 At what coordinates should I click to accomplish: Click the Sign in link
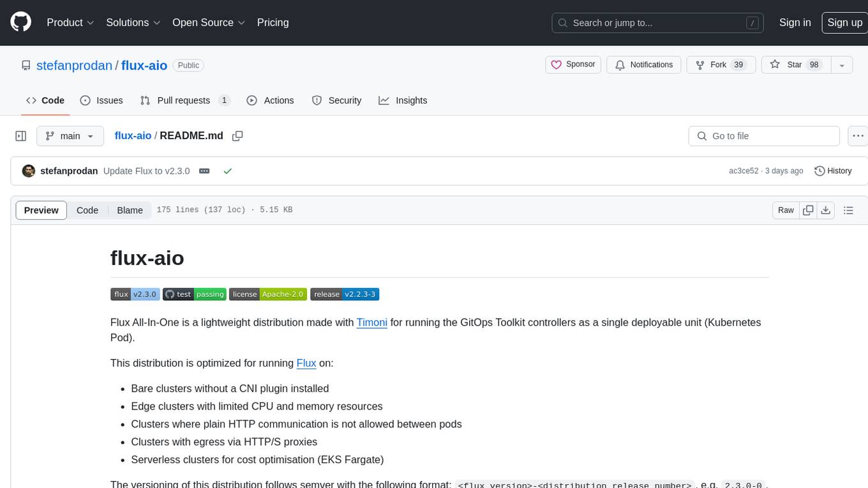pos(795,22)
